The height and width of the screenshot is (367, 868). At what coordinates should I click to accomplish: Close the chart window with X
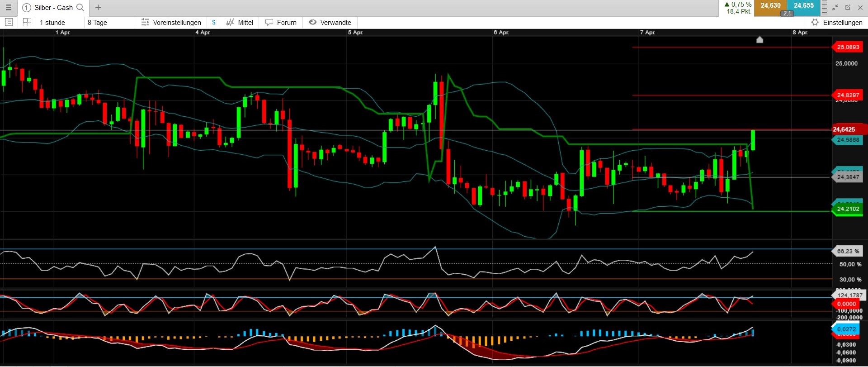[860, 7]
